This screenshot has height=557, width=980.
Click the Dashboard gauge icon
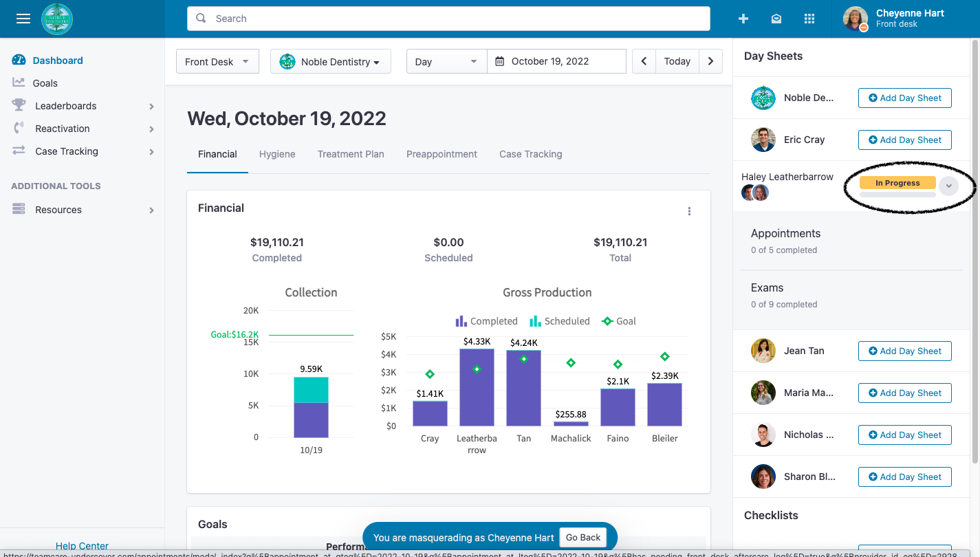(19, 61)
